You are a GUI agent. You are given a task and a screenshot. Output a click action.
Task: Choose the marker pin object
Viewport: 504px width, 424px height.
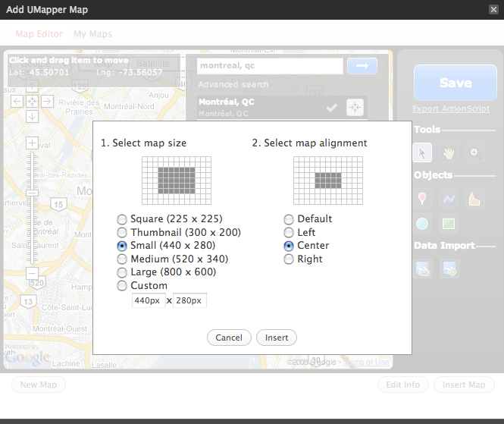pos(424,199)
